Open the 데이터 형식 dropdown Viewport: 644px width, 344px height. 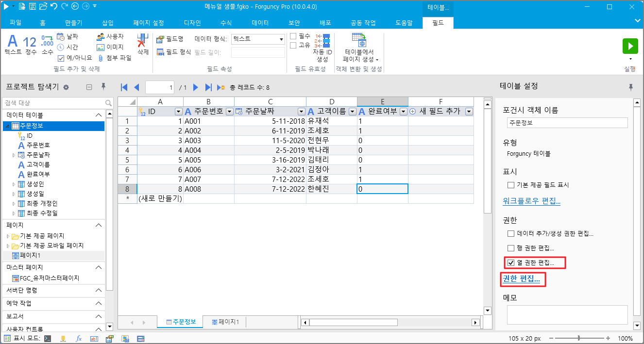coord(282,39)
